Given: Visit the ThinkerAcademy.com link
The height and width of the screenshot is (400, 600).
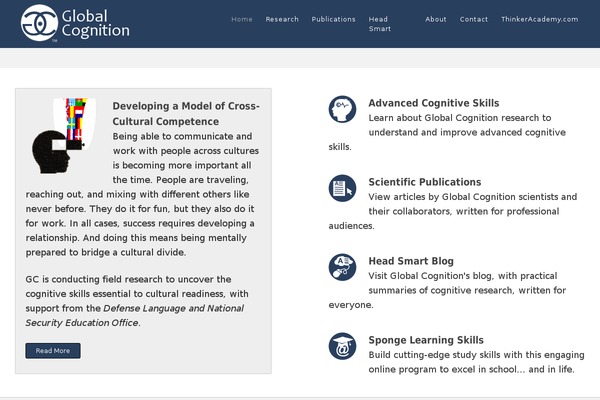Looking at the screenshot, I should 540,19.
